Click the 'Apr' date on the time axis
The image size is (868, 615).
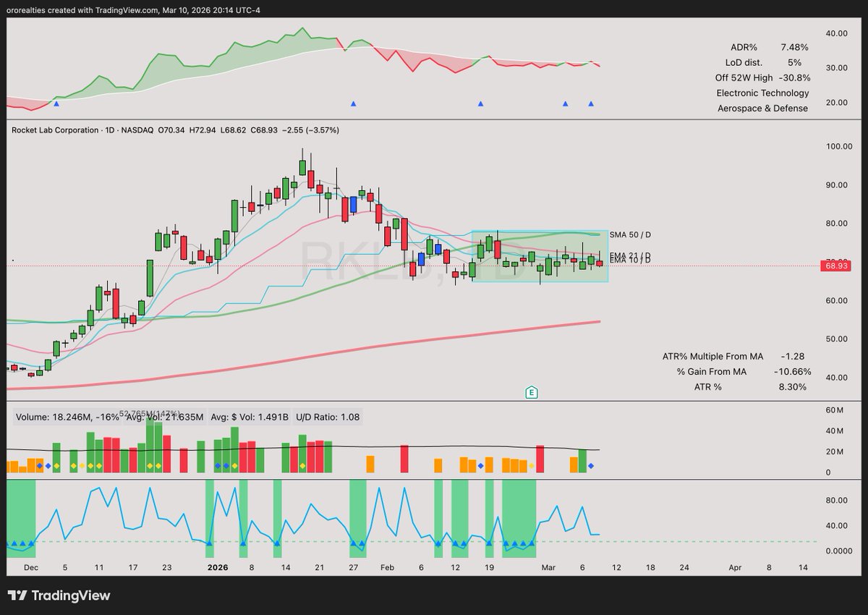tap(736, 568)
